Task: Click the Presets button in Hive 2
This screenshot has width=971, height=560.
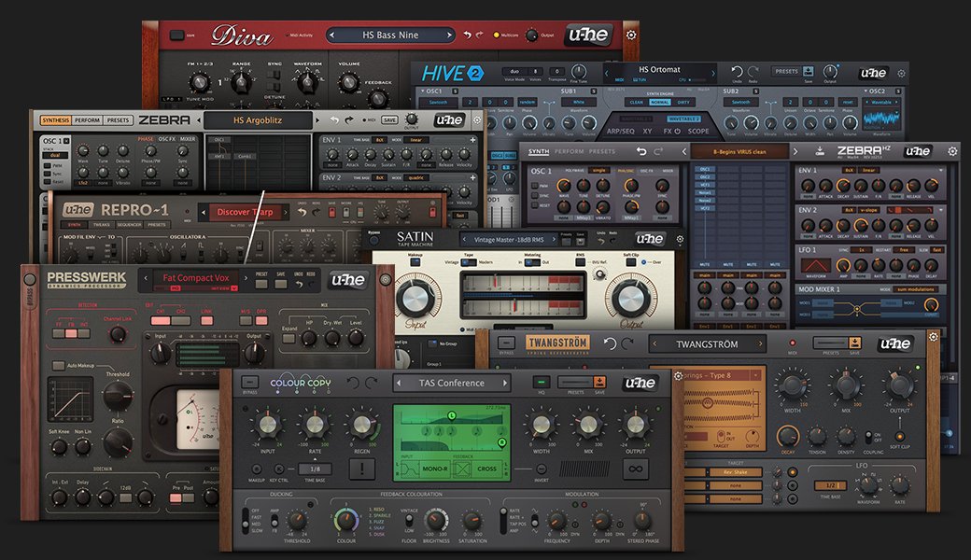Action: (787, 72)
